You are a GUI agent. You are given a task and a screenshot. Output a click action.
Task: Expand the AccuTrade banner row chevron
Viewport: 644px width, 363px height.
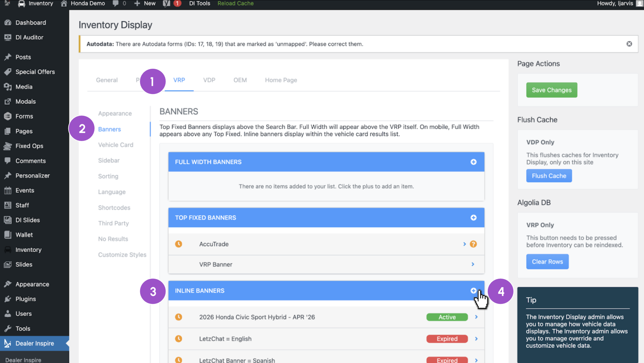click(x=464, y=244)
